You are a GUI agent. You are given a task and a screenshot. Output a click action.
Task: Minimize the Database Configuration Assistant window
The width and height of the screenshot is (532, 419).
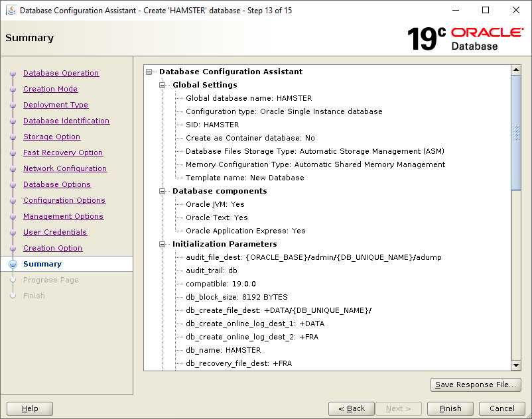[x=456, y=10]
